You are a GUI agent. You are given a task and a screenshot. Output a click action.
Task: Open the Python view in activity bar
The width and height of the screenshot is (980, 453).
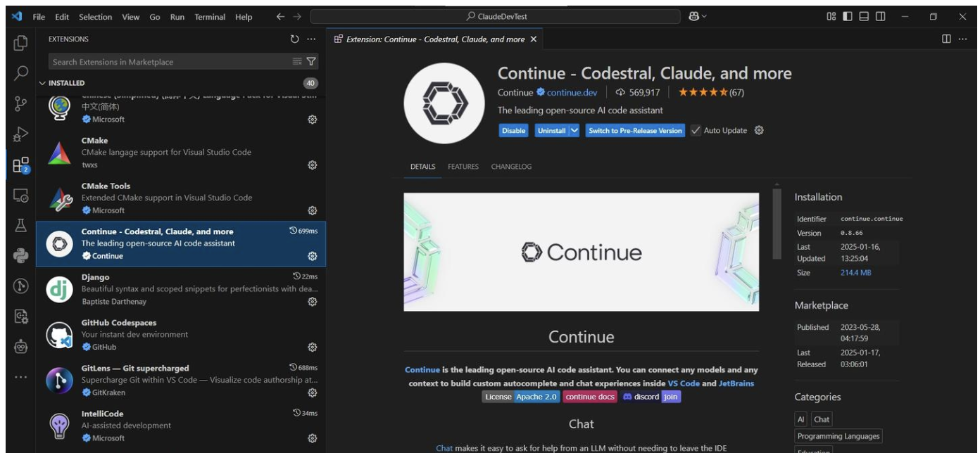20,256
